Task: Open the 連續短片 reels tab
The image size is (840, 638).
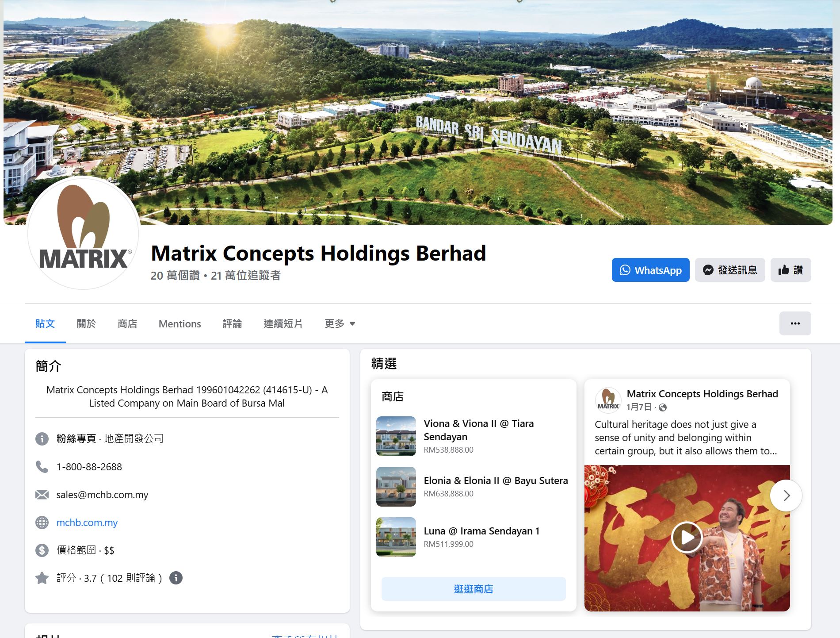Action: [283, 323]
